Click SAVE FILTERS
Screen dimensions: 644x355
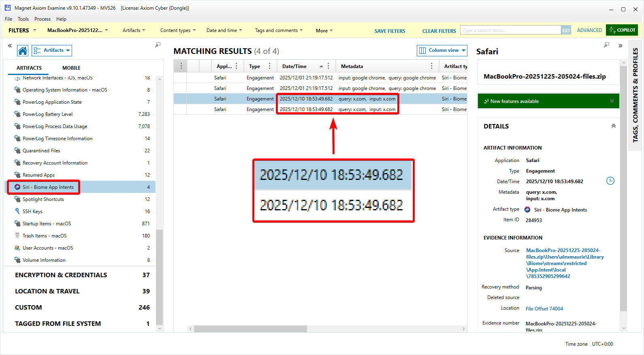click(390, 31)
